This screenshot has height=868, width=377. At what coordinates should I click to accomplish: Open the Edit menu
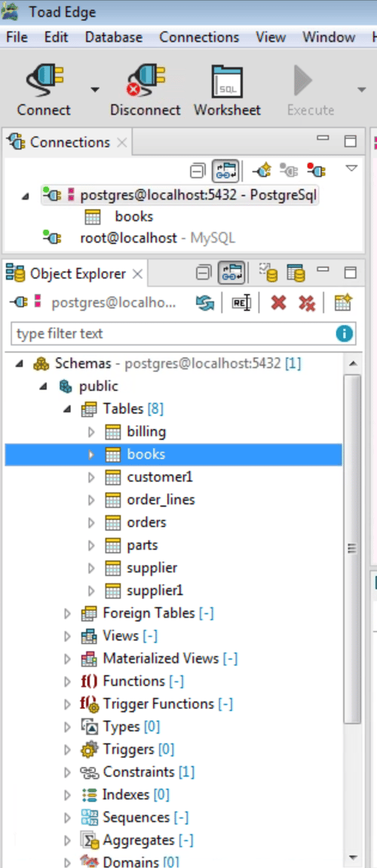pos(56,38)
